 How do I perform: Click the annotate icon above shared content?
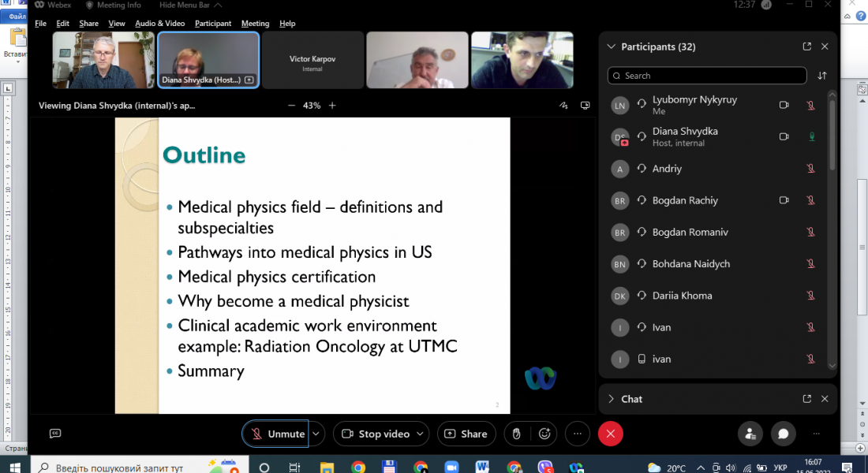pos(563,106)
